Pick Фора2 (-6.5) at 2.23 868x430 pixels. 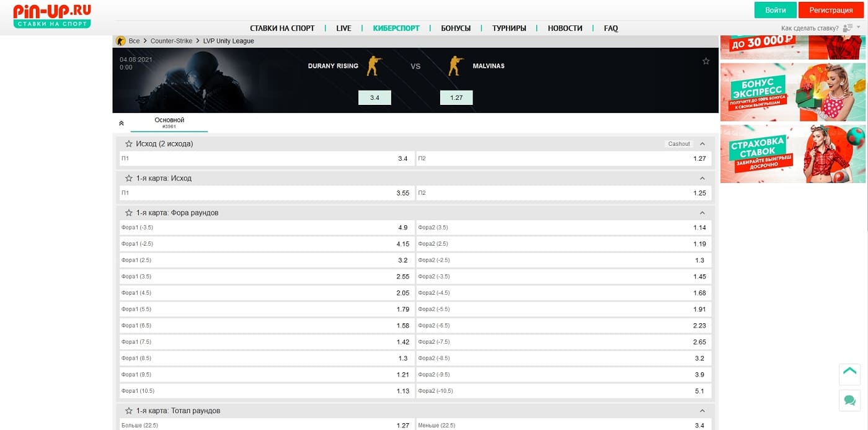564,326
